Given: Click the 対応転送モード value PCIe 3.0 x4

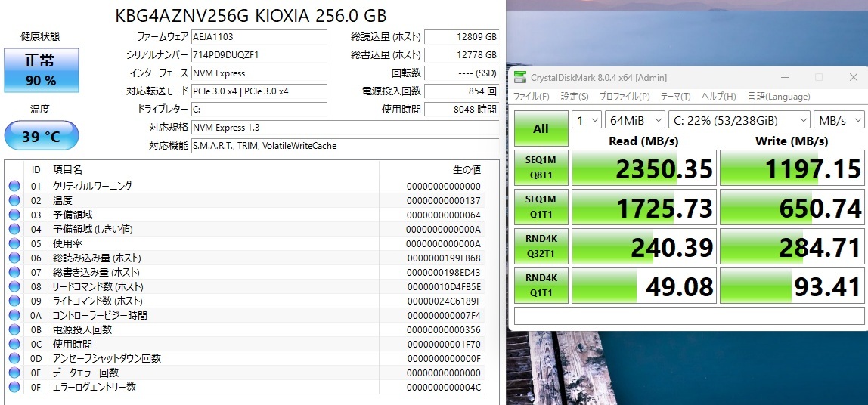Looking at the screenshot, I should pos(259,91).
